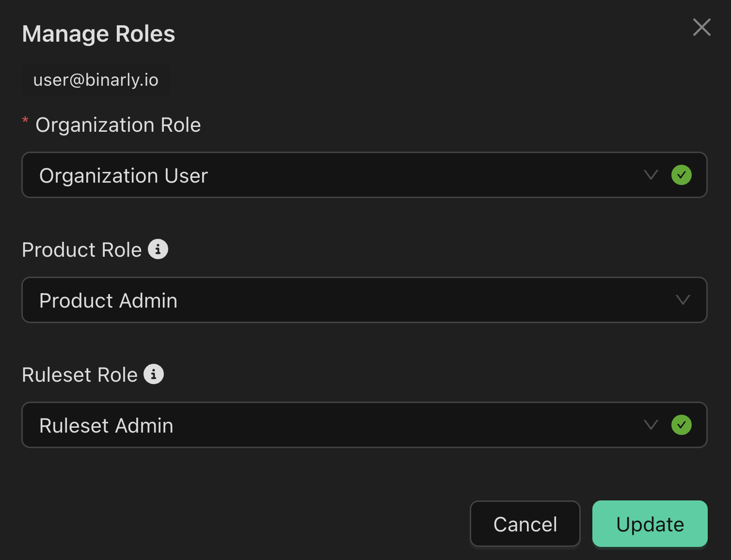The image size is (731, 560).
Task: Close the Manage Roles dialog
Action: click(701, 28)
